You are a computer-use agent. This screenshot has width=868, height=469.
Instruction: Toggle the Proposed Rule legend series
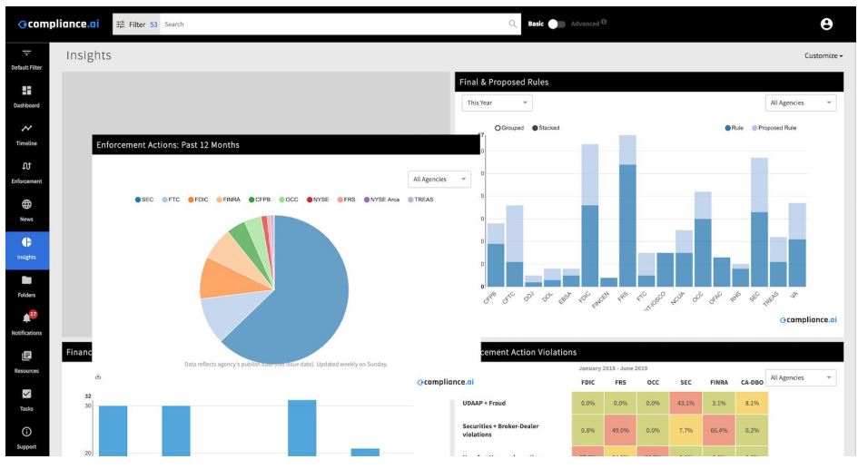[774, 128]
